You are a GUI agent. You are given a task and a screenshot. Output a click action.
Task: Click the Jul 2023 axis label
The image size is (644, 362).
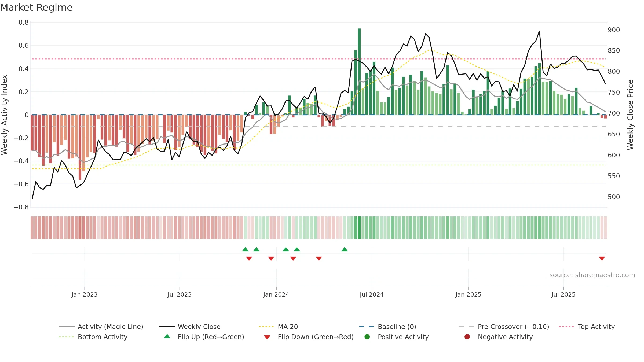[180, 294]
